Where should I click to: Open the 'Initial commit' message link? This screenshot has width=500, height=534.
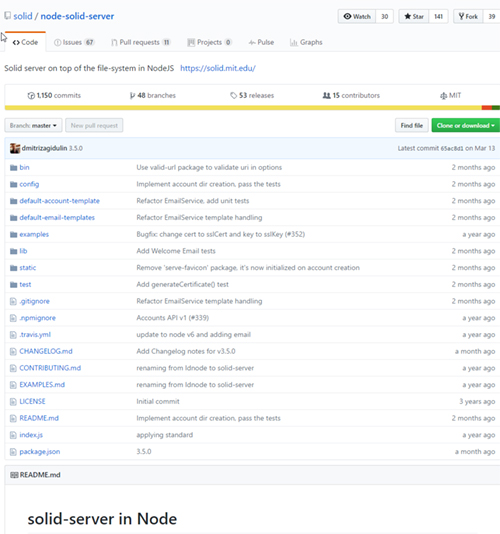158,401
